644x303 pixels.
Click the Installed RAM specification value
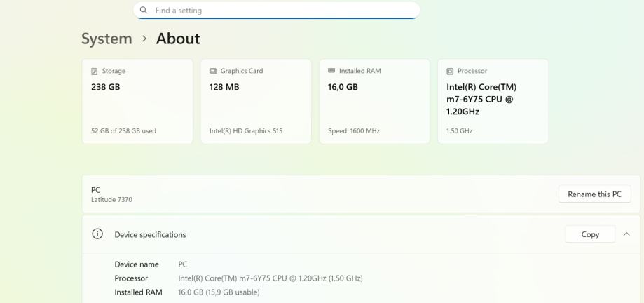[x=219, y=292]
